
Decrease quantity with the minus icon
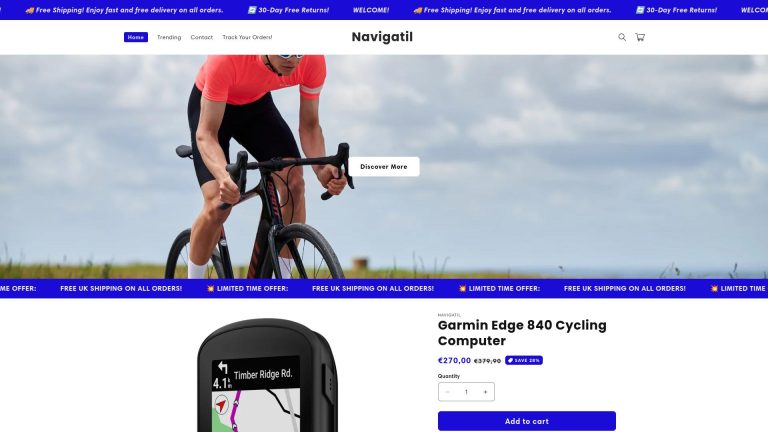[447, 392]
